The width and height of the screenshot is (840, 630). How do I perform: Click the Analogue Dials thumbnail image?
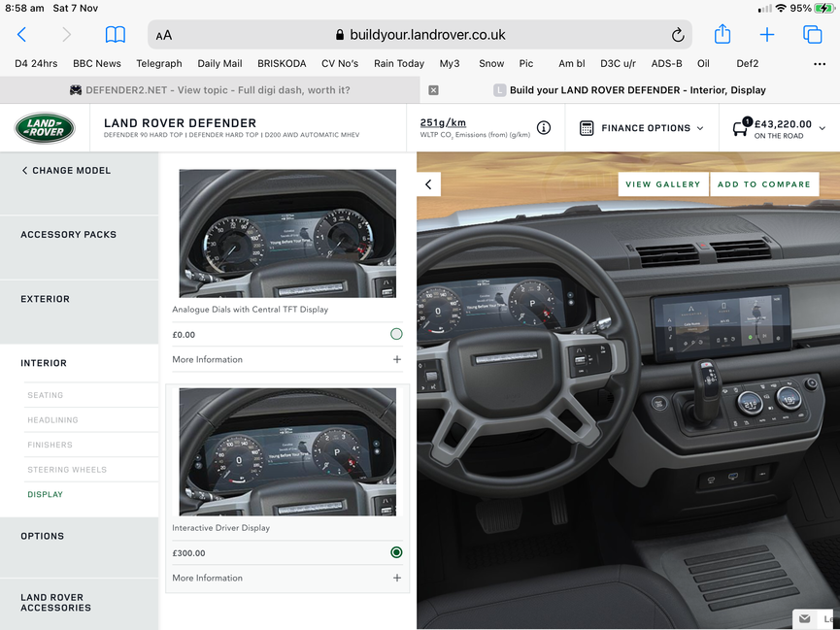pyautogui.click(x=287, y=234)
